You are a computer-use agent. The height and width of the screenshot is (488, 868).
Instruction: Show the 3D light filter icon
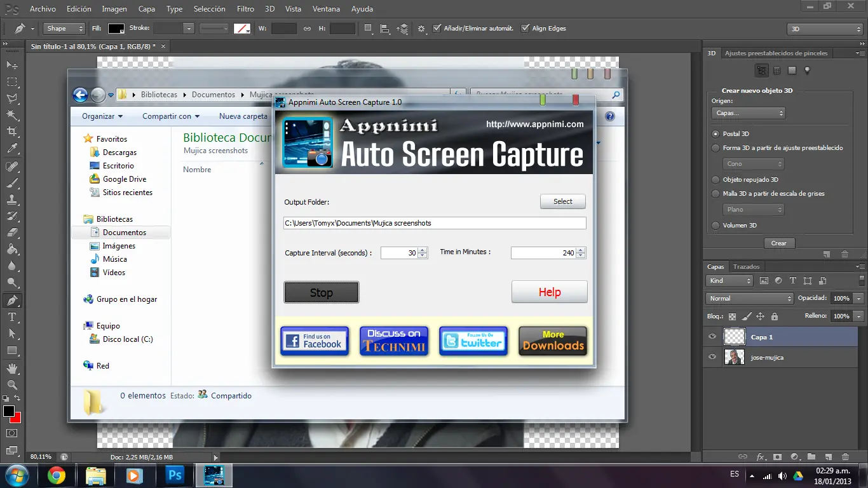click(808, 70)
